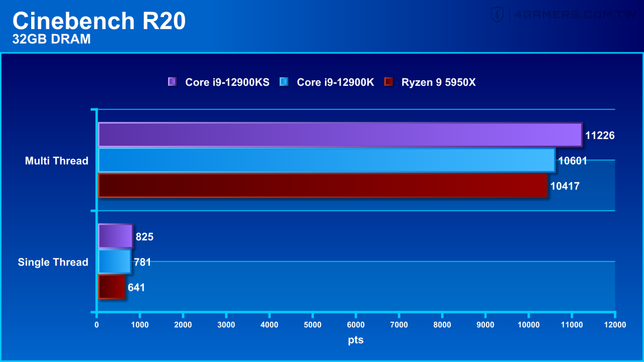644x362 pixels.
Task: Click the 9000 axis tick label
Action: (x=486, y=325)
